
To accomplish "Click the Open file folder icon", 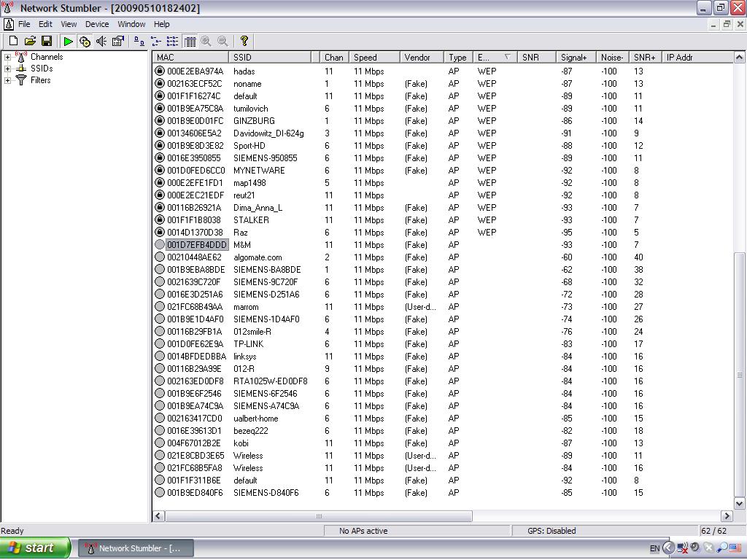I will coord(30,42).
